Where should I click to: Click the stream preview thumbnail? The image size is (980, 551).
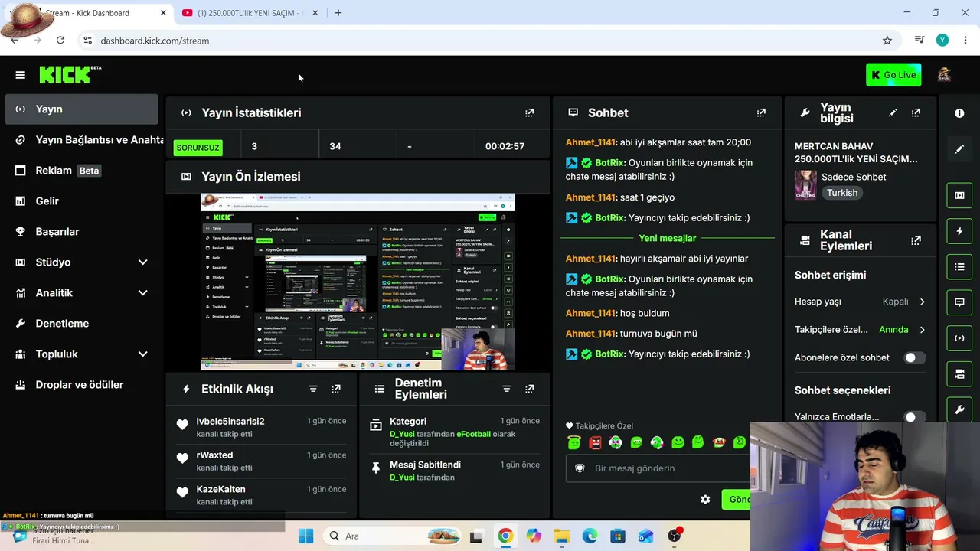click(x=358, y=282)
